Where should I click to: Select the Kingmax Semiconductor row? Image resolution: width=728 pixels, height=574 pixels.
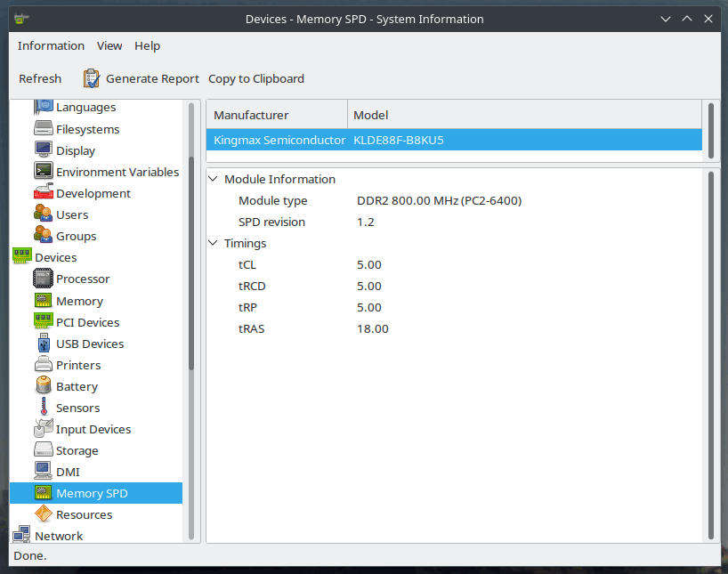pos(279,140)
